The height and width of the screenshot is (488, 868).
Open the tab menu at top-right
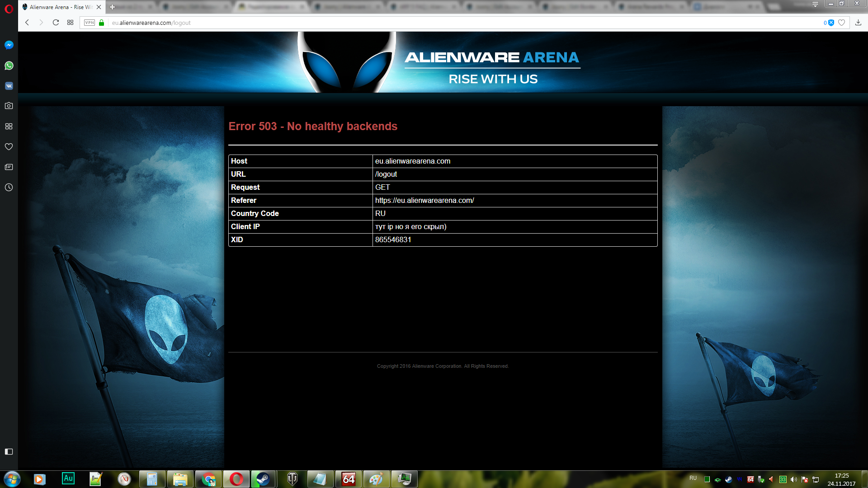815,4
